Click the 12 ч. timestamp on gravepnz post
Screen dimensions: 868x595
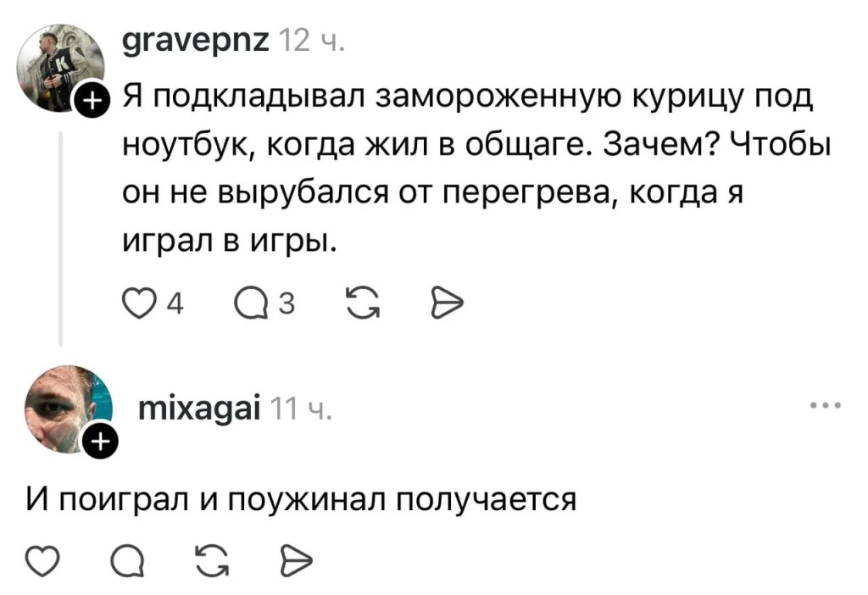tap(312, 42)
